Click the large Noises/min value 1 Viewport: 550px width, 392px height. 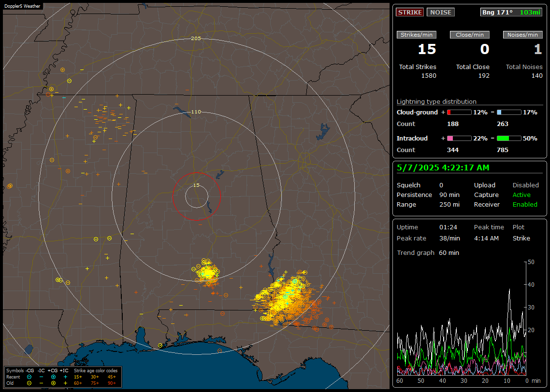[x=538, y=49]
